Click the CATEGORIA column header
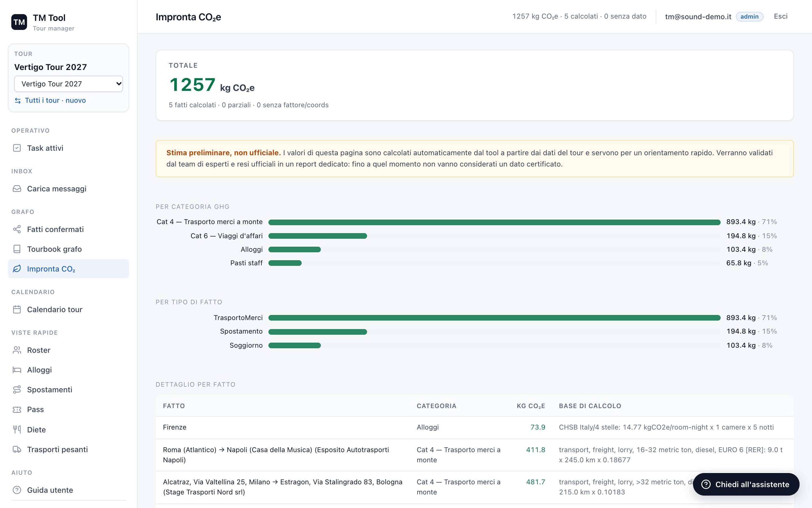Viewport: 812px width, 508px height. (436, 406)
